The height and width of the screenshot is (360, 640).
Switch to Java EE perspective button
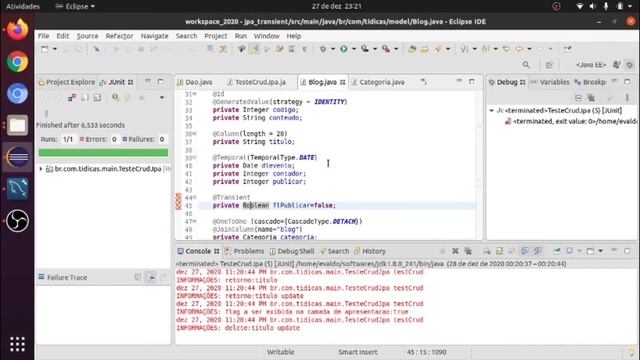[x=590, y=65]
